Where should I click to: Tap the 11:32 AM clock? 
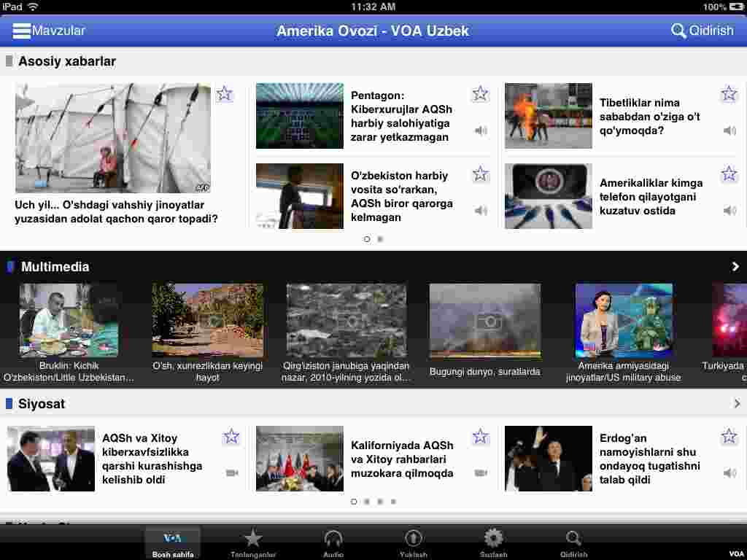(373, 7)
